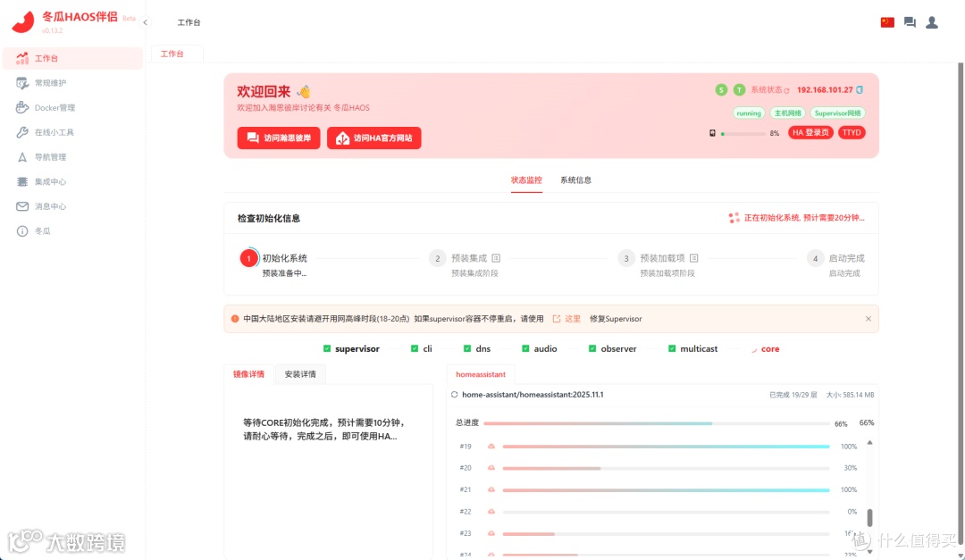
Task: Collapse the sidebar with the chevron
Action: click(145, 21)
